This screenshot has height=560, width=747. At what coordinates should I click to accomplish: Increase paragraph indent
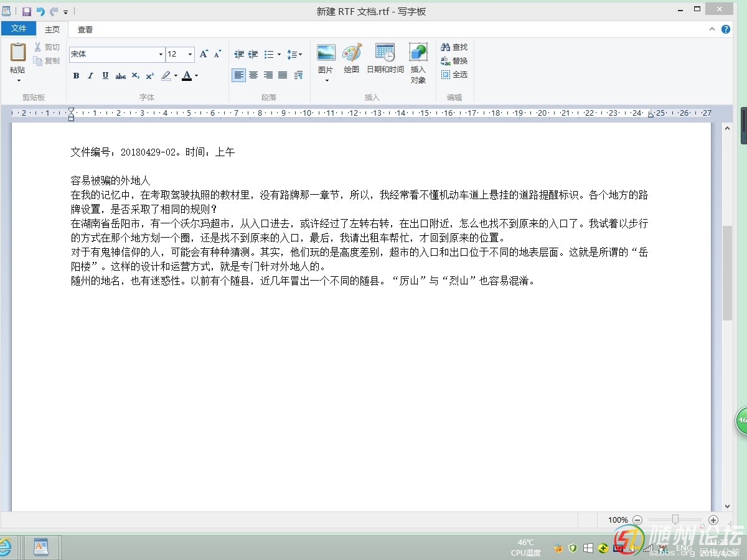pos(253,55)
